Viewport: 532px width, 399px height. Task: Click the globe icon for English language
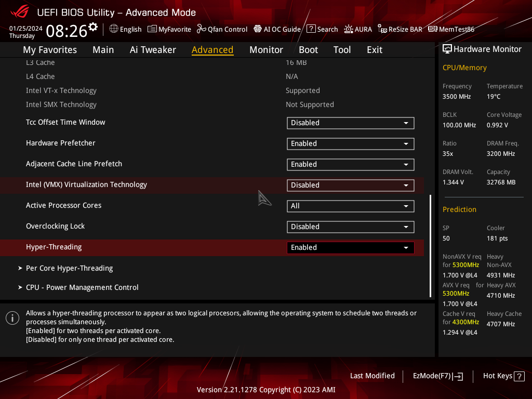[114, 29]
